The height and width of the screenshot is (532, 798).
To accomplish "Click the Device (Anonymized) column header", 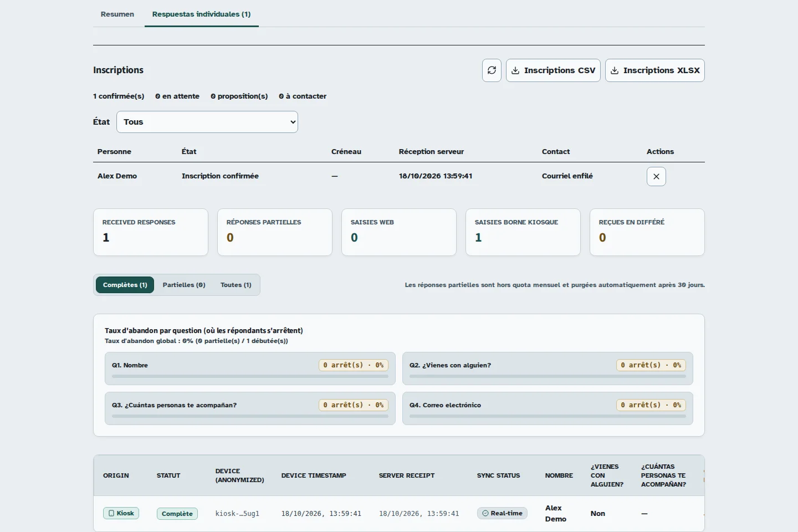I will tap(240, 475).
